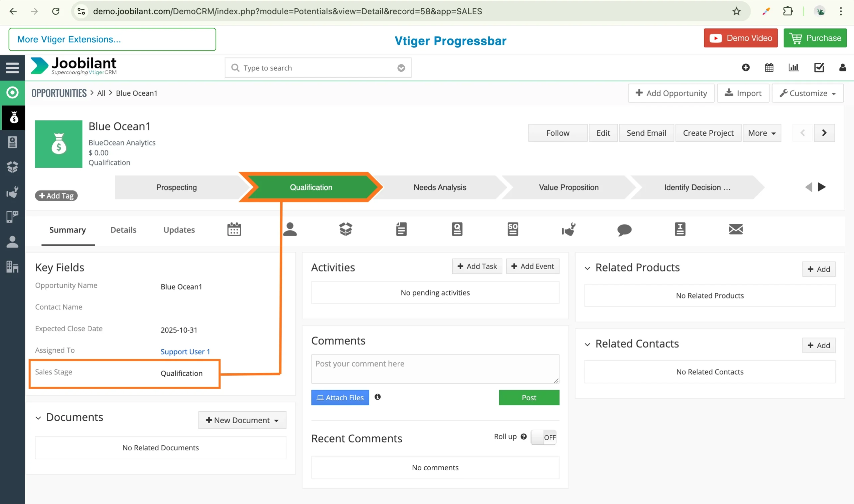The height and width of the screenshot is (504, 854).
Task: Click the Support User 1 link
Action: [185, 352]
